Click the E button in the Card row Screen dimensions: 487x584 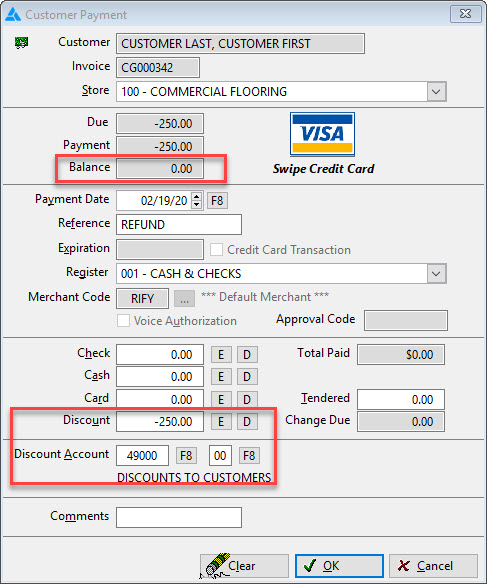tap(221, 400)
